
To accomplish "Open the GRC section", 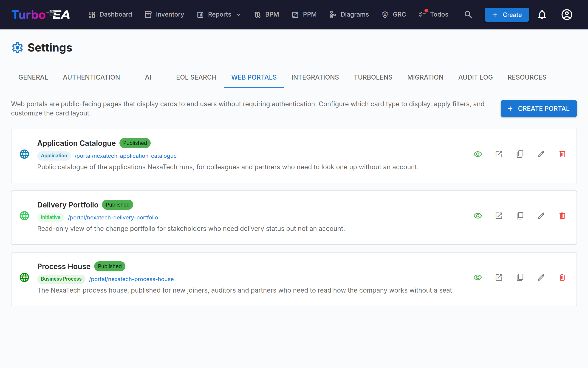I will pyautogui.click(x=394, y=14).
